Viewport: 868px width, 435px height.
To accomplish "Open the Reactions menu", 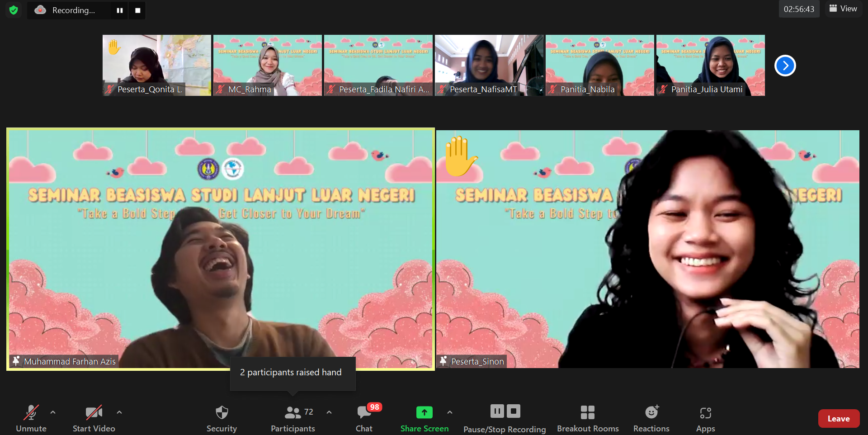I will (x=651, y=418).
